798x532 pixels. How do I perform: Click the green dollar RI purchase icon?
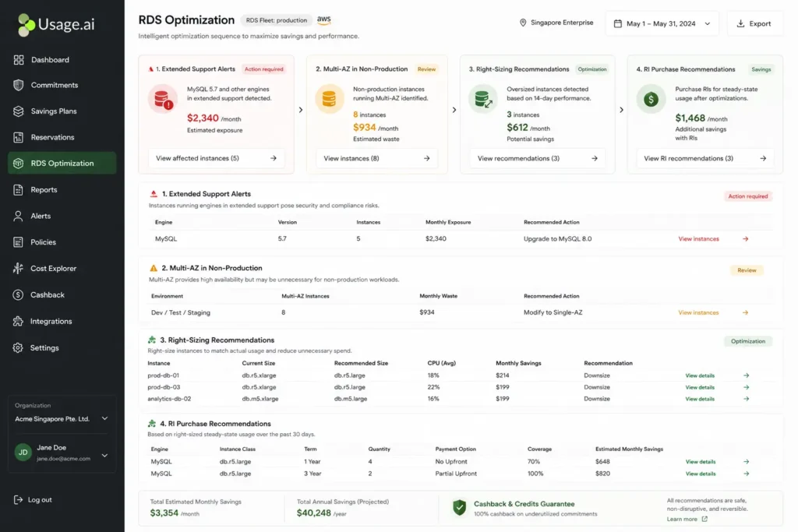point(651,99)
